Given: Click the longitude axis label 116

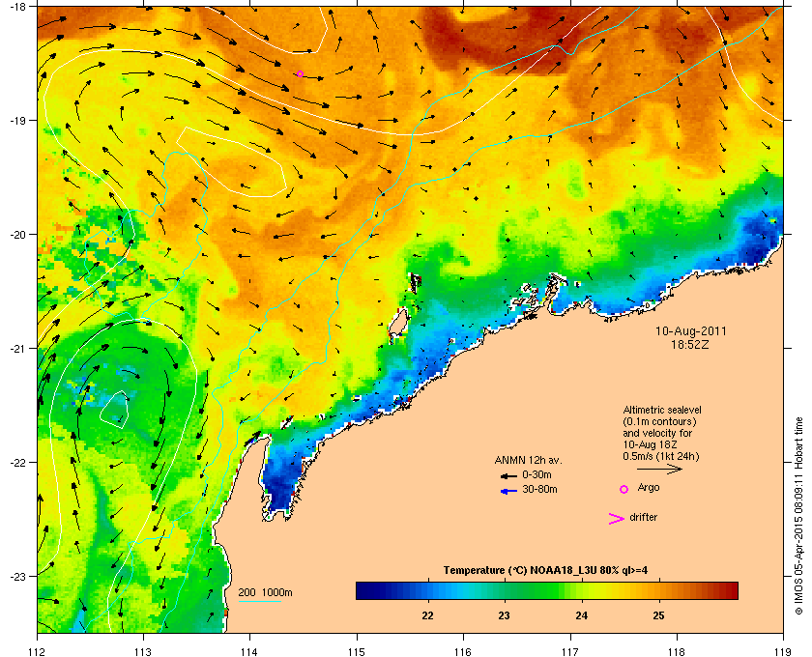Looking at the screenshot, I should pyautogui.click(x=463, y=651).
